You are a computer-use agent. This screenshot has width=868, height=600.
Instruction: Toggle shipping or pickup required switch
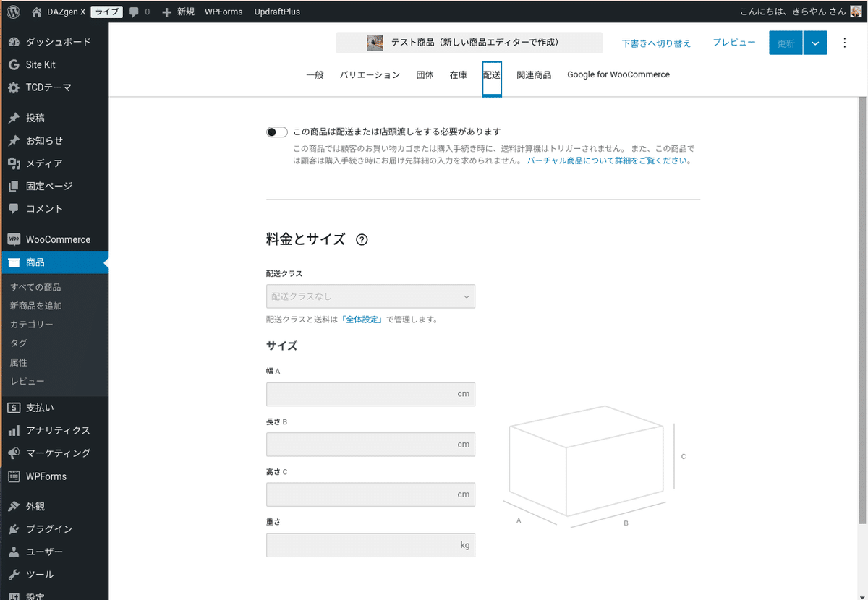[x=277, y=132]
